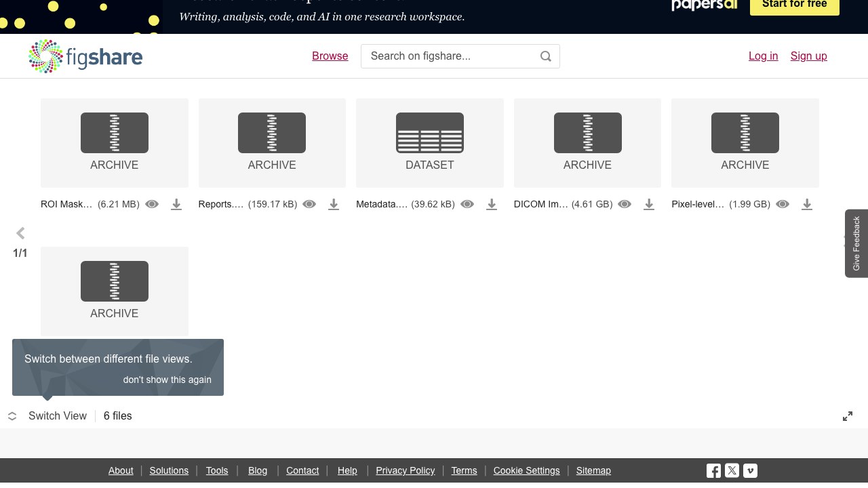Open Cookie Settings in footer

tap(527, 470)
